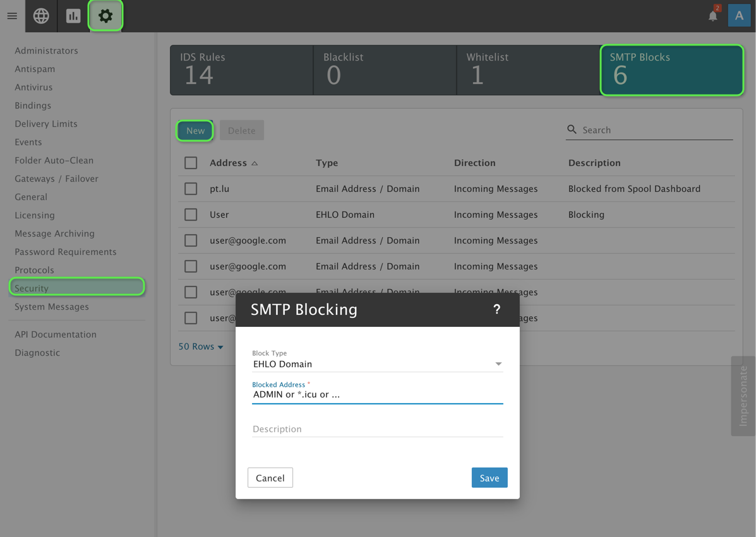The height and width of the screenshot is (537, 756).
Task: Open the notifications bell
Action: pos(712,16)
